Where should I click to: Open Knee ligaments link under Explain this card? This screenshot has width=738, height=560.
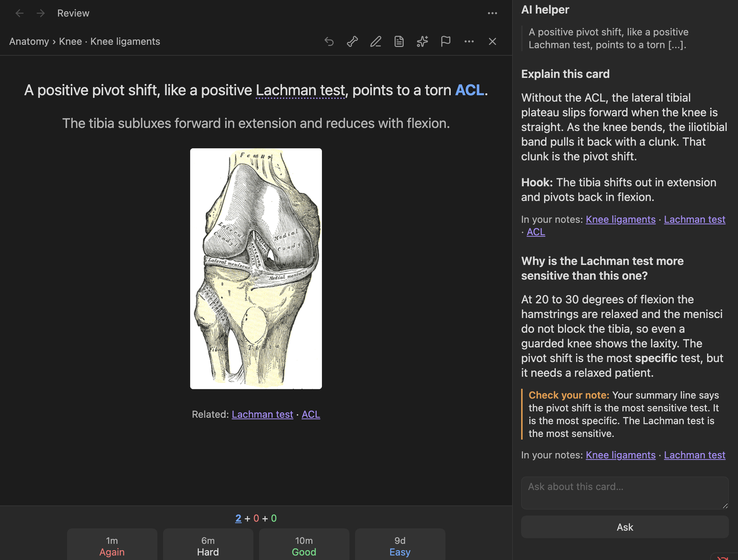[620, 219]
